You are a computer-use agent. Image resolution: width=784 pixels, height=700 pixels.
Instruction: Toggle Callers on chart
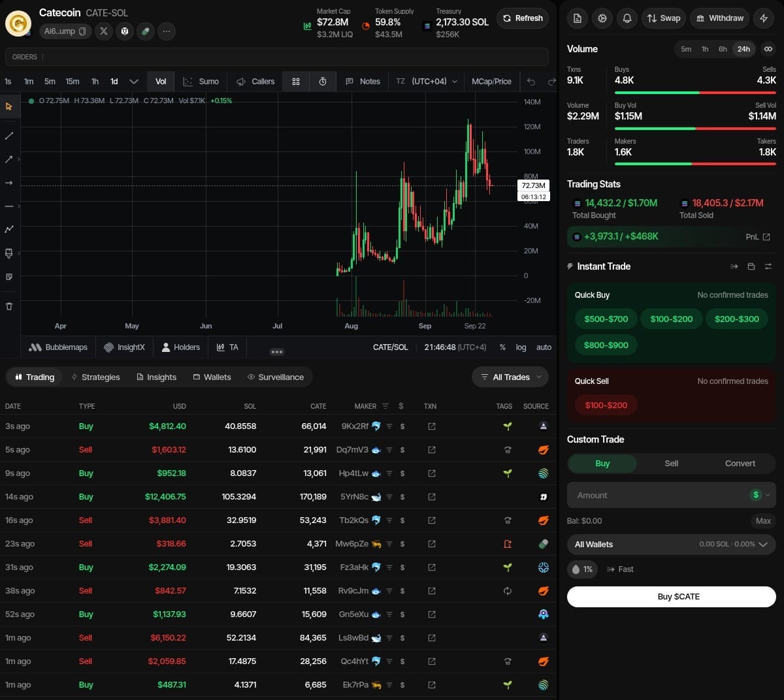pyautogui.click(x=255, y=82)
